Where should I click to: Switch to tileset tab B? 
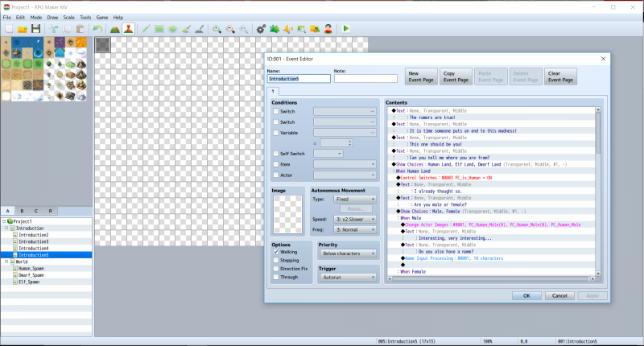(22, 211)
